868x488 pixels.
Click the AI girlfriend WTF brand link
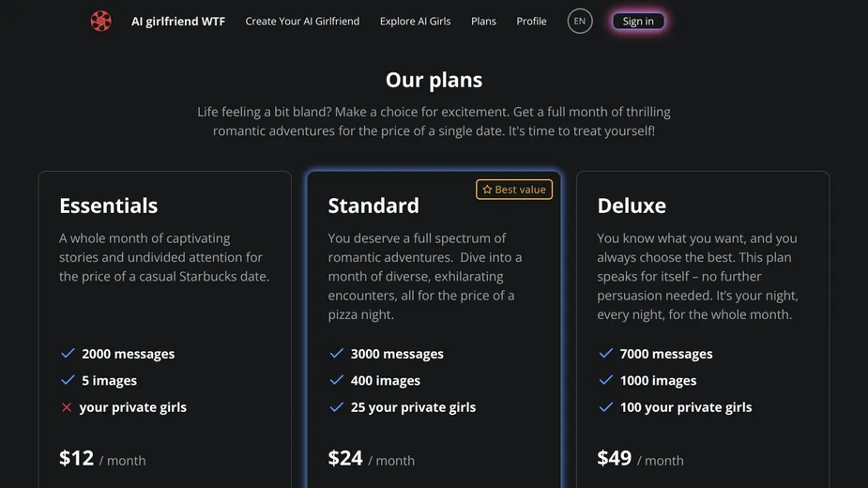click(x=178, y=21)
